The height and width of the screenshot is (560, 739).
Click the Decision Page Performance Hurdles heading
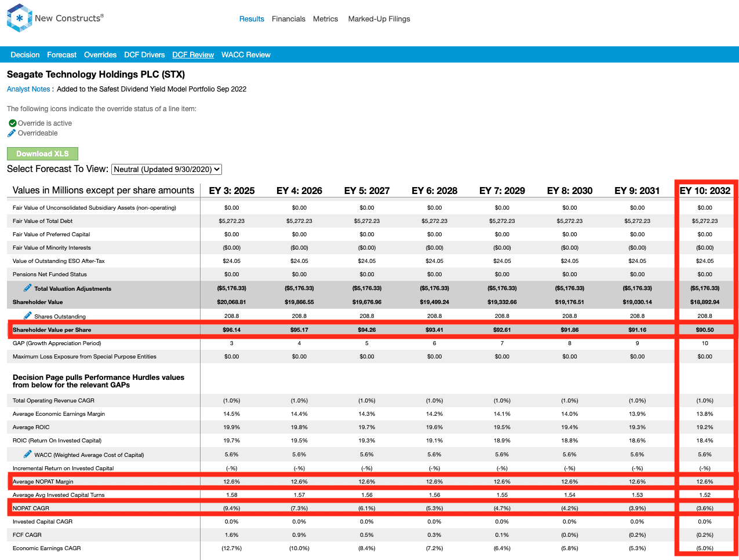(x=99, y=381)
